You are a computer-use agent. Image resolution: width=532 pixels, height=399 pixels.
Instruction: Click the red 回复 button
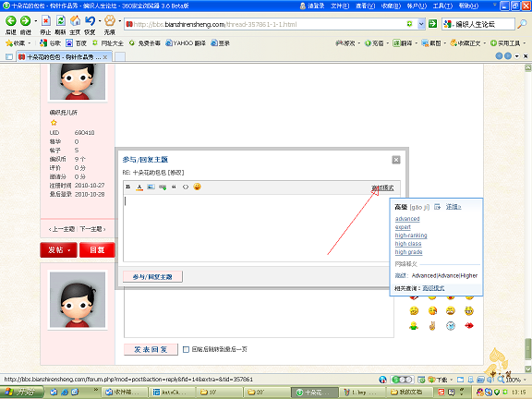point(97,250)
